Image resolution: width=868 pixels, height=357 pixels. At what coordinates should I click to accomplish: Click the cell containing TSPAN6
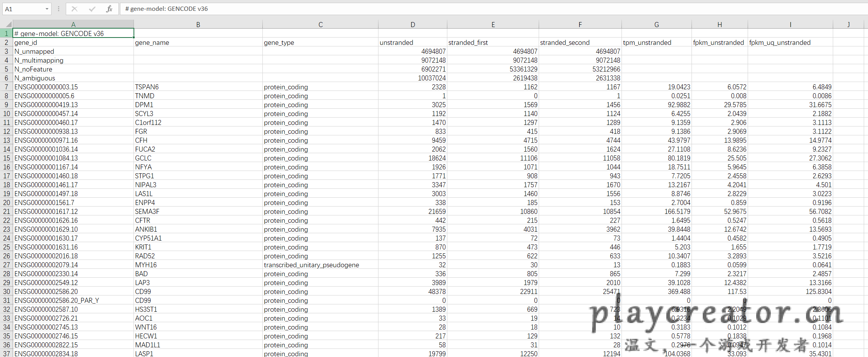[197, 87]
